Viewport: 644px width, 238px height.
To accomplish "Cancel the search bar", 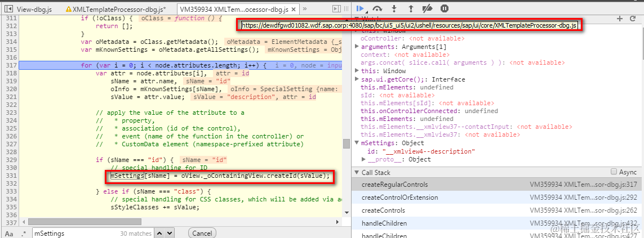I will 202,233.
